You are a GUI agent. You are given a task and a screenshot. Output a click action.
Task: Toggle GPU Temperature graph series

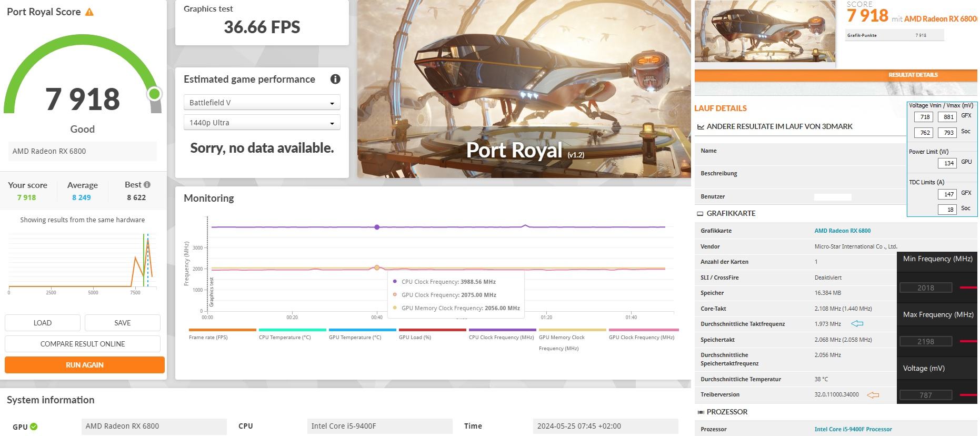[x=362, y=334]
